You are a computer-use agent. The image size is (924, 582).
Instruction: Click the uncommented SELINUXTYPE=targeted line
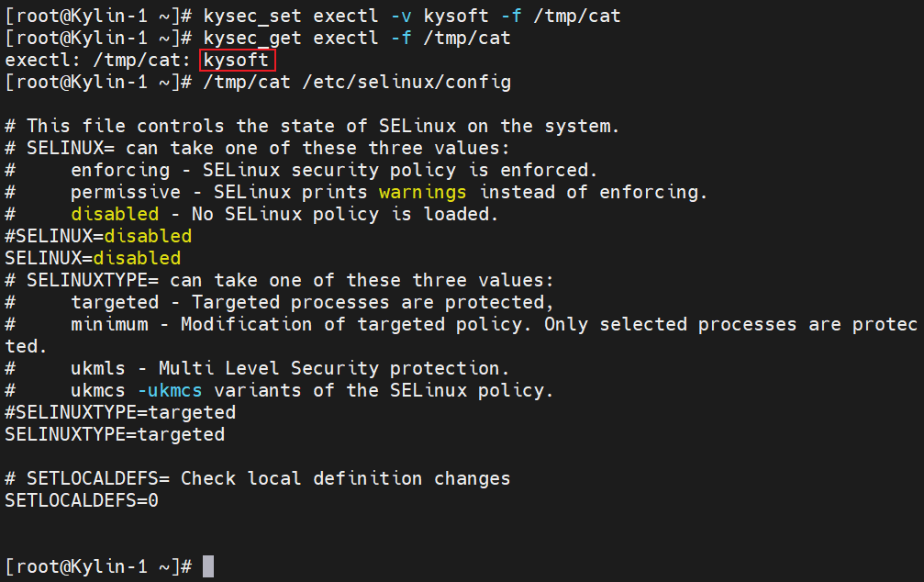(x=115, y=434)
